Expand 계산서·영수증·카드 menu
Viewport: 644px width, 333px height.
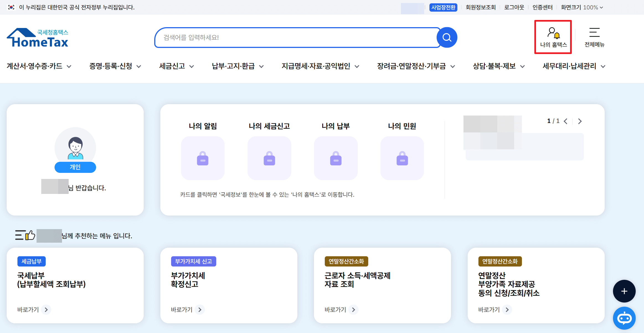point(39,66)
